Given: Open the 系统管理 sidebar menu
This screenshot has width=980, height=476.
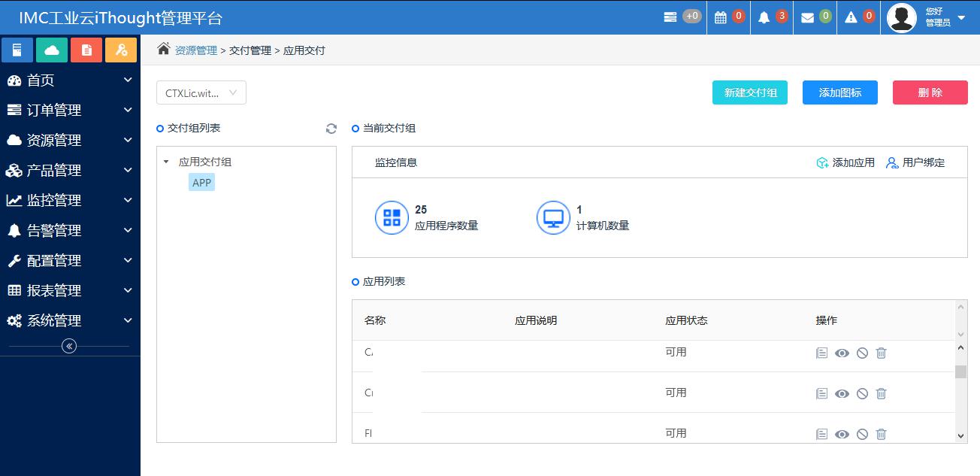Looking at the screenshot, I should 70,321.
